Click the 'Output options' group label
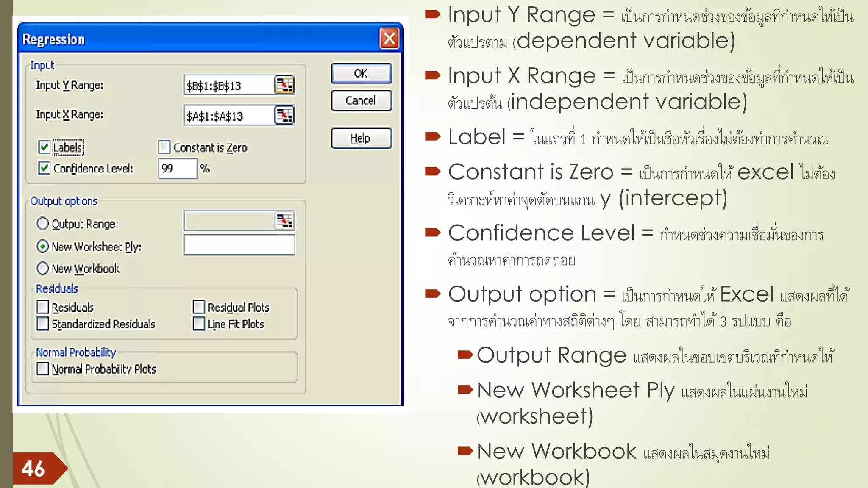The height and width of the screenshot is (488, 868). pyautogui.click(x=64, y=201)
